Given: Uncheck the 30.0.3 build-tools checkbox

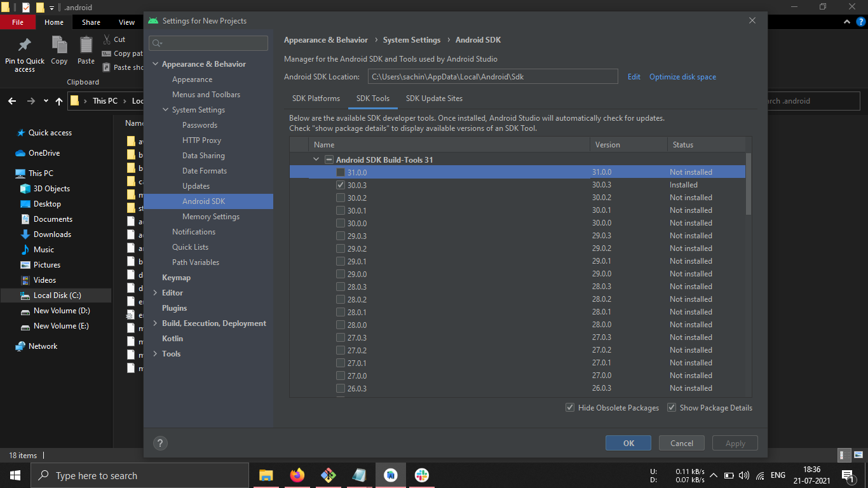Looking at the screenshot, I should point(341,185).
